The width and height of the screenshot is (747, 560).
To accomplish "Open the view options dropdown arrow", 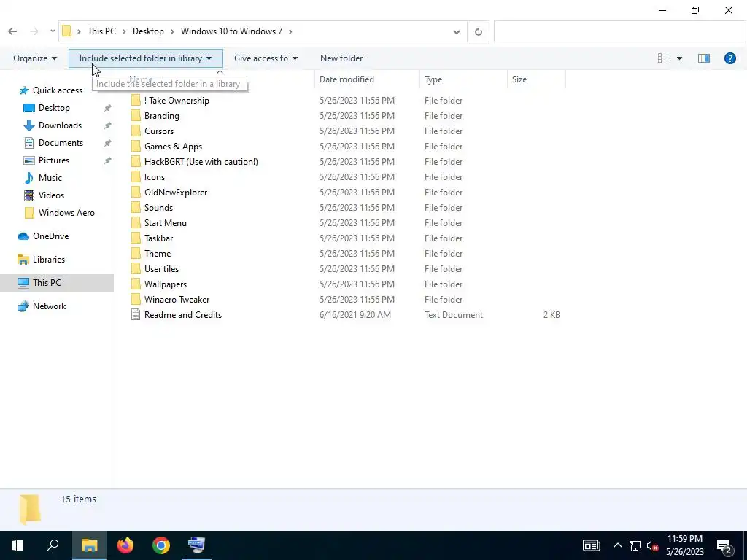I will pyautogui.click(x=679, y=58).
